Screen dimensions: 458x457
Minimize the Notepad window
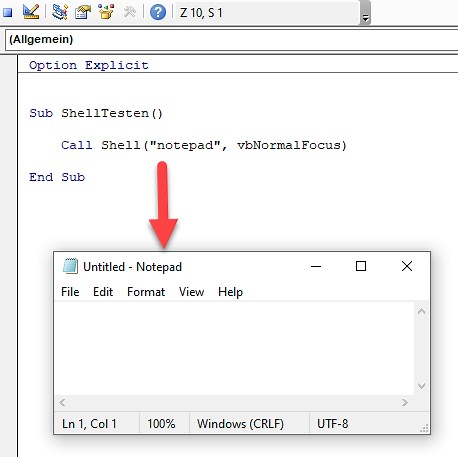point(316,266)
